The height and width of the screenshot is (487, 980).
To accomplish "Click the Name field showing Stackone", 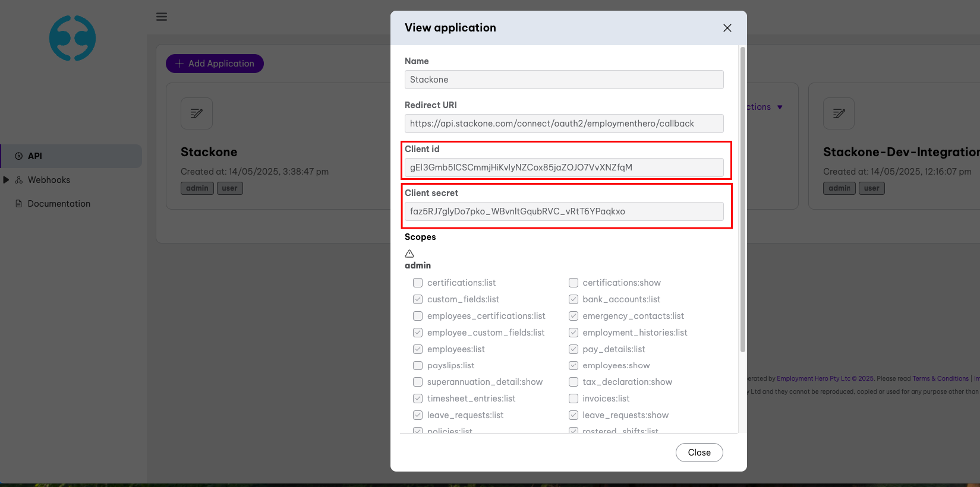I will 564,80.
